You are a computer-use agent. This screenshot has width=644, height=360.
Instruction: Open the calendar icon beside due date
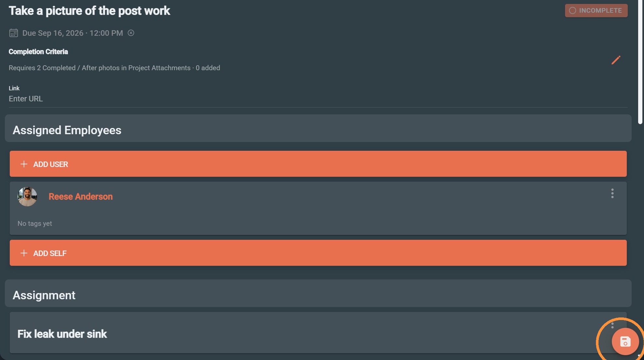13,33
